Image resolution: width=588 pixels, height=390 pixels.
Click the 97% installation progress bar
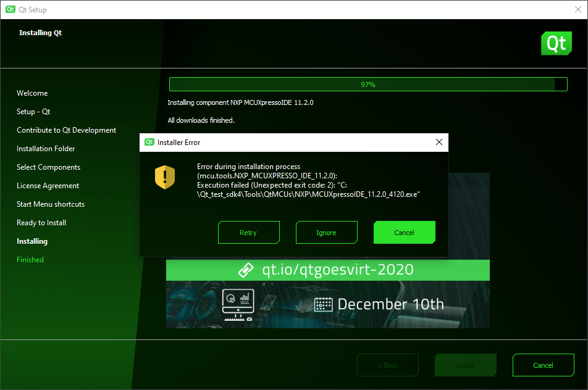(368, 85)
